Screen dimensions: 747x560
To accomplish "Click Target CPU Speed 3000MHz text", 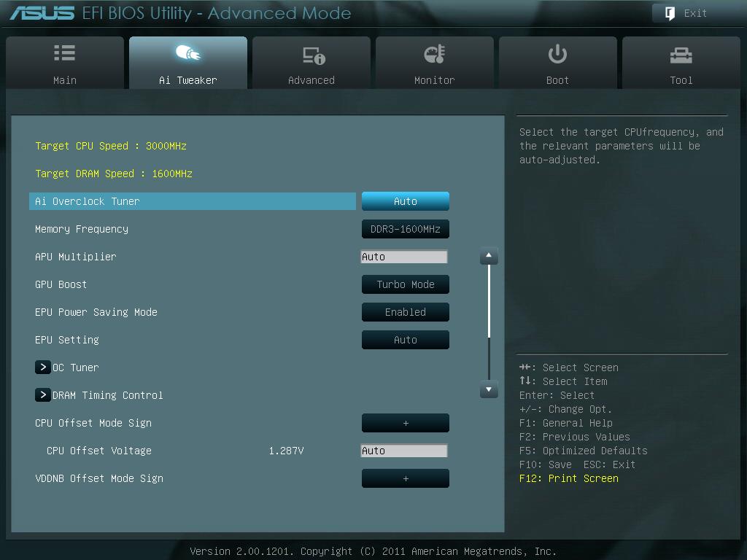I will (x=111, y=146).
